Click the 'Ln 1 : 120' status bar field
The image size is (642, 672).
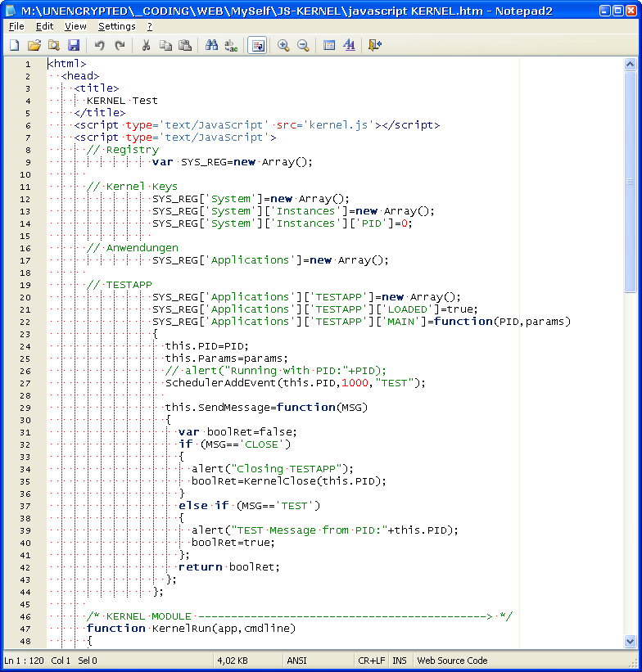coord(24,661)
